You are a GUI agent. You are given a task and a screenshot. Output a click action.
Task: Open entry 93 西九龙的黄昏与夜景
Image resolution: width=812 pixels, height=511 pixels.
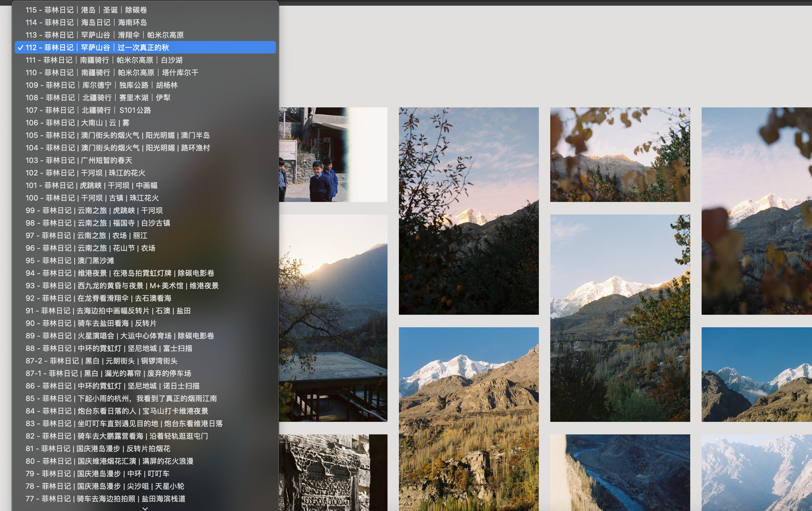click(x=122, y=285)
